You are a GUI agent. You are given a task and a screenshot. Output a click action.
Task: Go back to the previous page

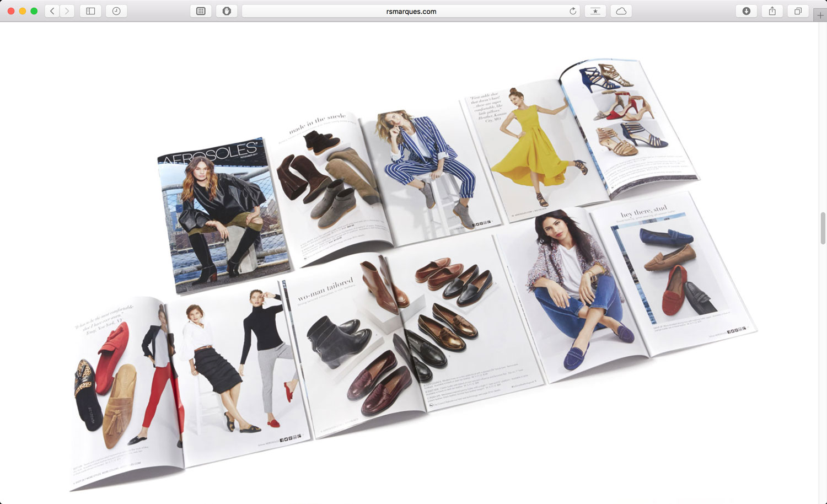[52, 11]
